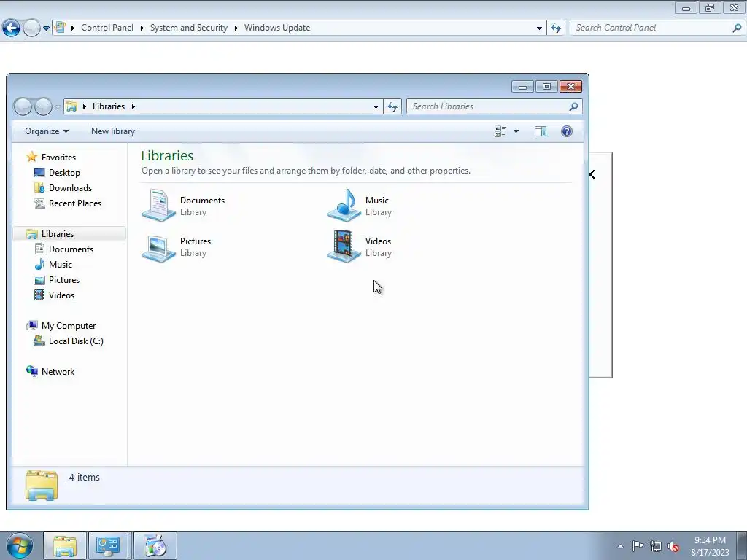
Task: Click the disc installer taskbar icon
Action: coord(155,545)
